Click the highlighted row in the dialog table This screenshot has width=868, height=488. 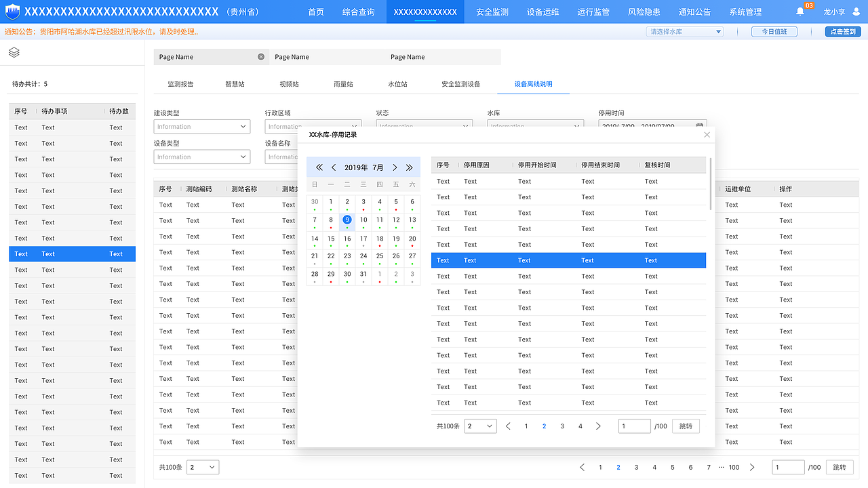tap(568, 260)
